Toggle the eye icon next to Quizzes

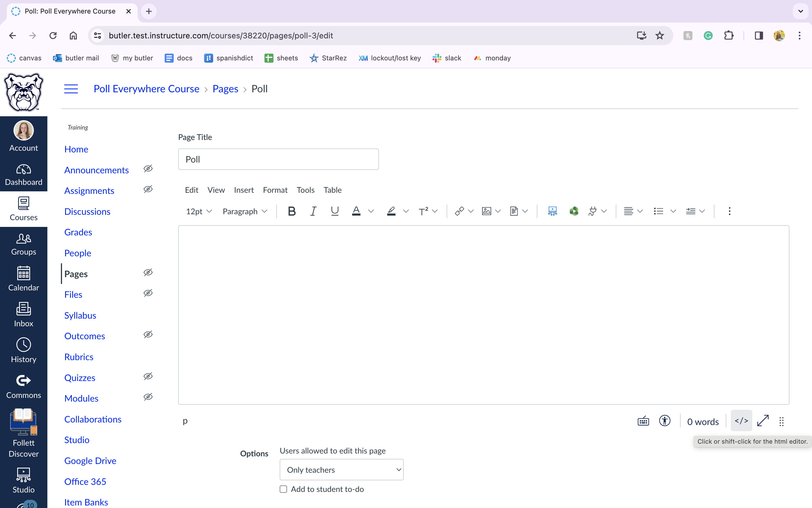click(148, 376)
